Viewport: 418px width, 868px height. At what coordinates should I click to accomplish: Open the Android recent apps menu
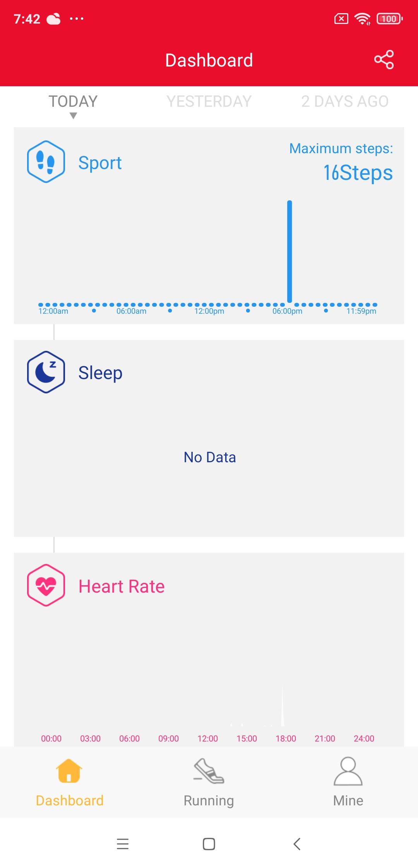coord(123,844)
